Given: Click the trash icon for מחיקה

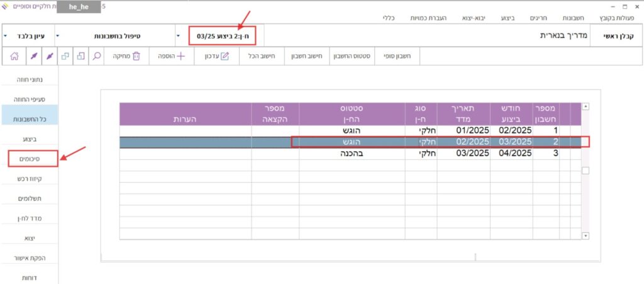Looking at the screenshot, I should pyautogui.click(x=136, y=56).
